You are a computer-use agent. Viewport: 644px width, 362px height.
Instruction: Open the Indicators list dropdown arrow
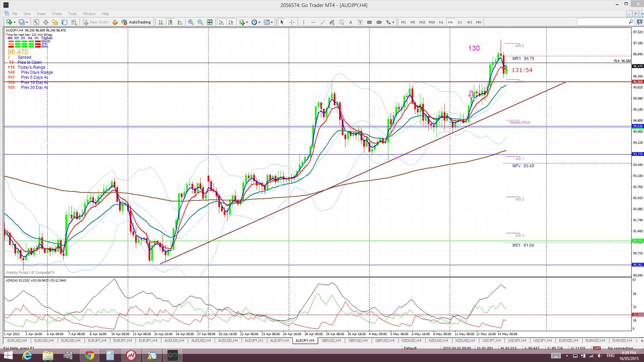(247, 22)
